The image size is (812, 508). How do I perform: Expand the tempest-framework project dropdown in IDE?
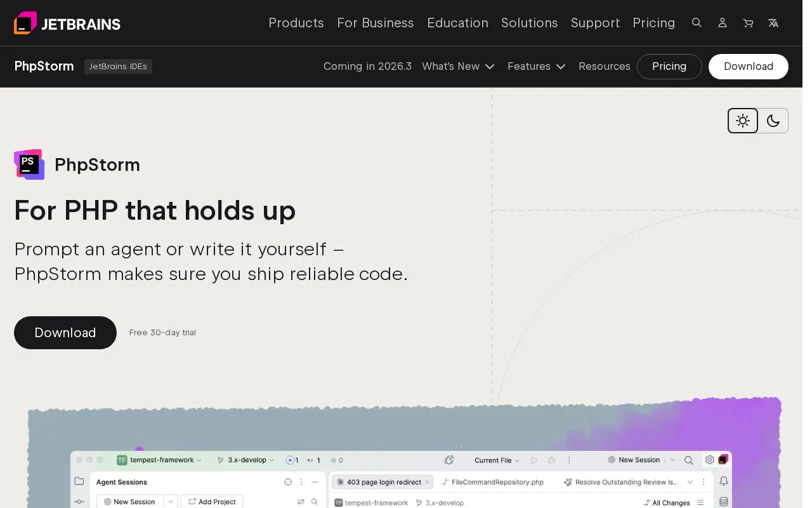click(x=159, y=460)
